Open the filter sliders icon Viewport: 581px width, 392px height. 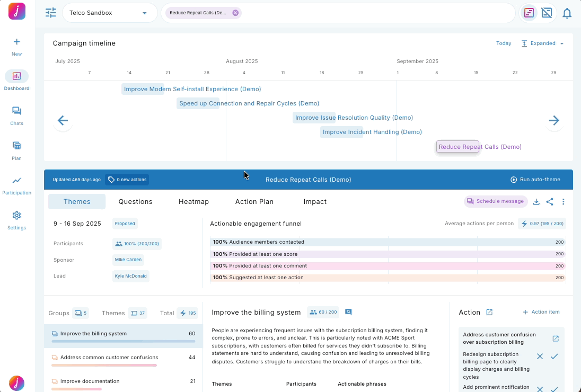tap(51, 13)
